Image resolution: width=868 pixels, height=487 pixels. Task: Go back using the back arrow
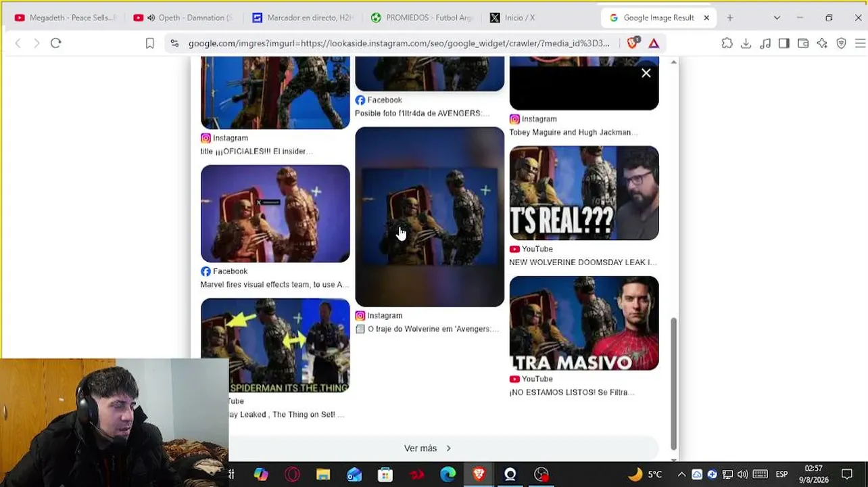[18, 43]
